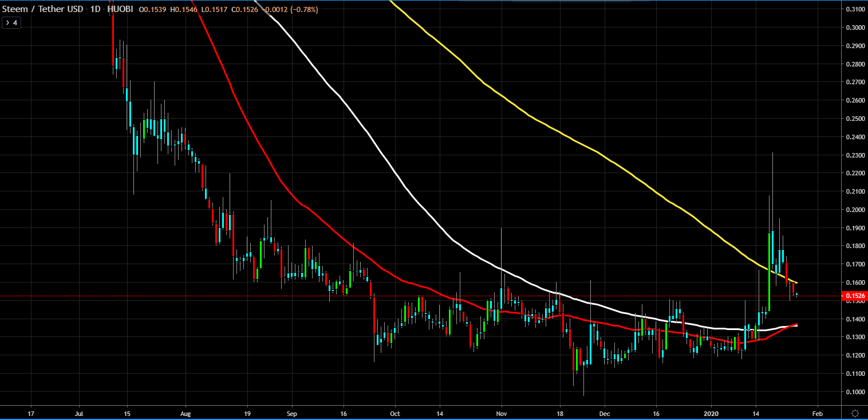The width and height of the screenshot is (868, 420).
Task: Click the 2020 label on the time axis
Action: click(x=711, y=413)
